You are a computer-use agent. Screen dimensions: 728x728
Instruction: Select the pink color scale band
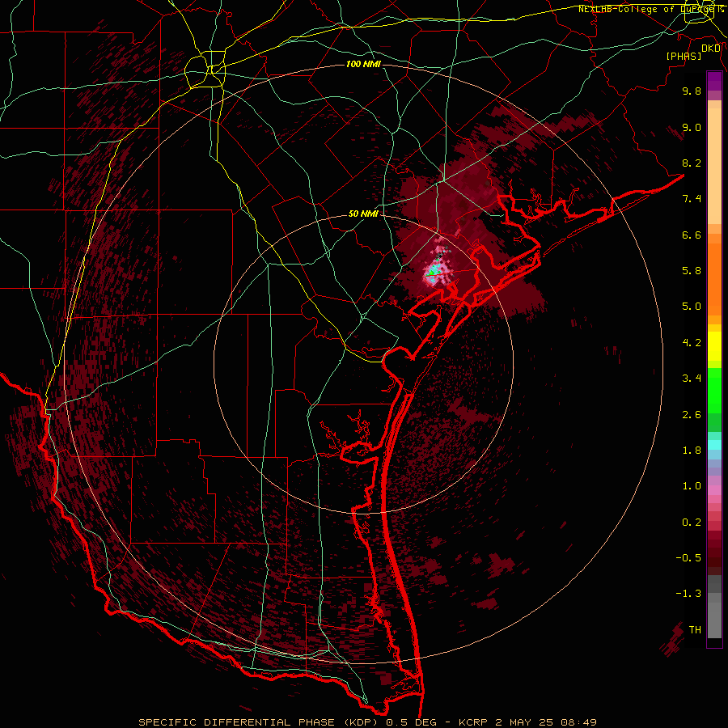[x=714, y=490]
